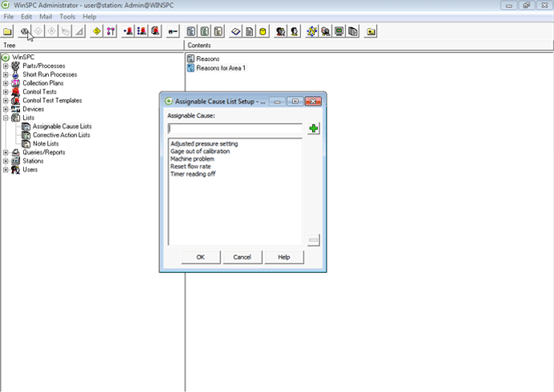Click the green monitor toolbar icon
Image resolution: width=554 pixels, height=392 pixels.
pos(339,32)
